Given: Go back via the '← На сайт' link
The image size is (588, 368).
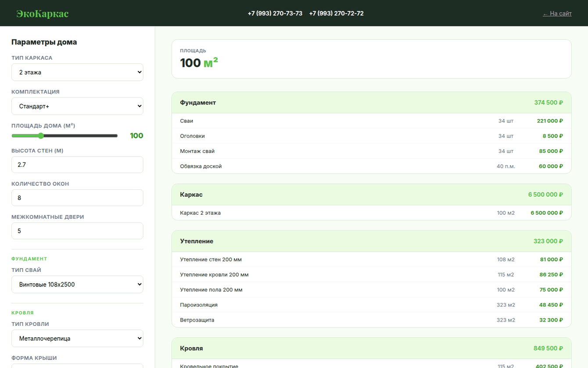Looking at the screenshot, I should click(x=557, y=14).
